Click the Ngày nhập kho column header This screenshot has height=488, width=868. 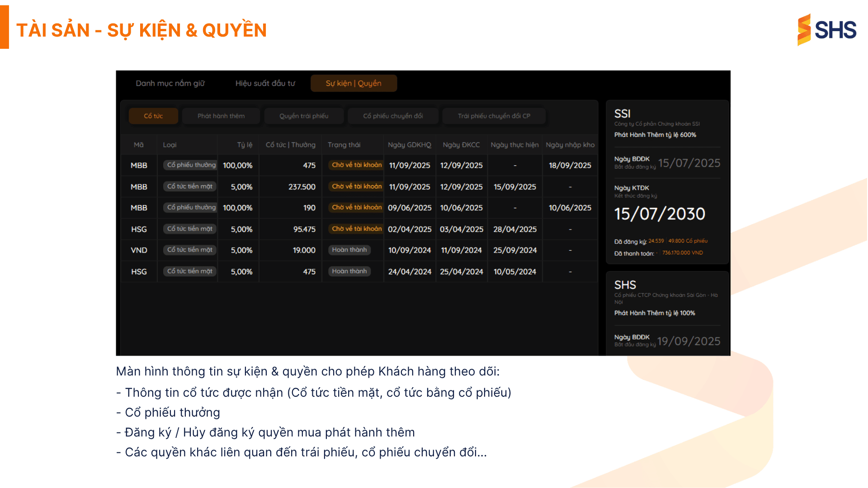pyautogui.click(x=570, y=145)
